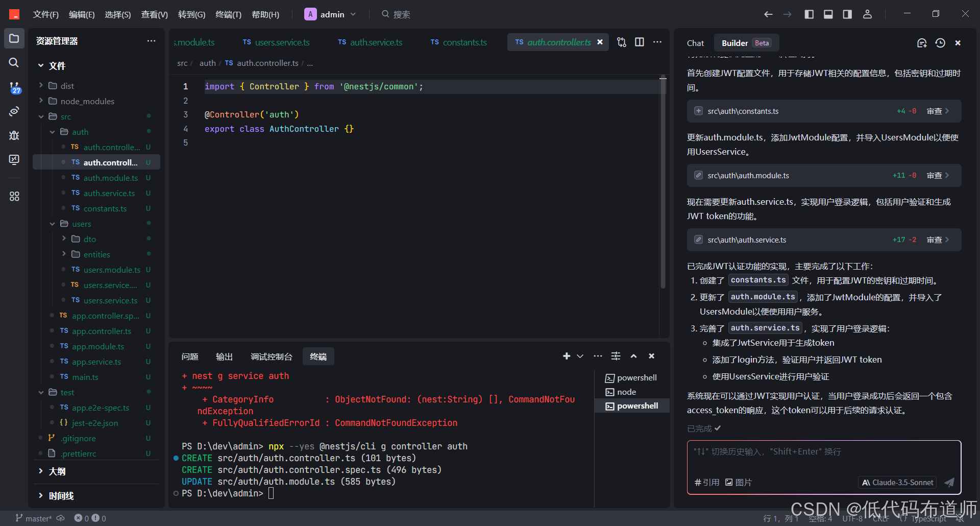
Task: Switch to the 调试控制台 tab
Action: tap(272, 356)
